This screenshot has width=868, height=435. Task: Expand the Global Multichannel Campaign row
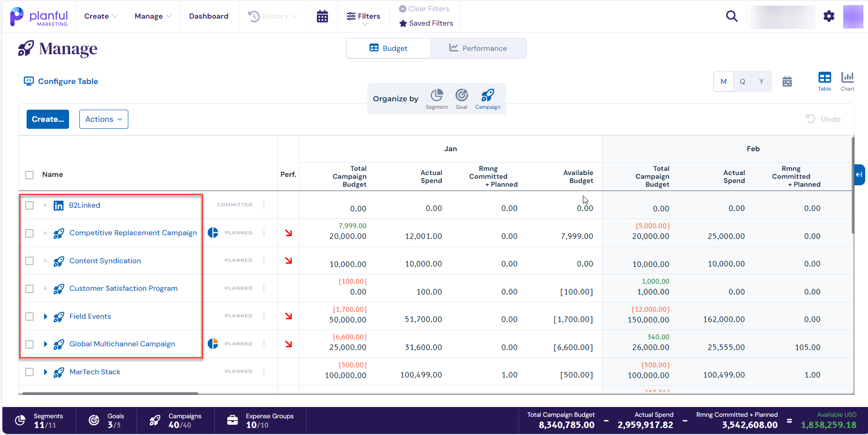tap(45, 344)
